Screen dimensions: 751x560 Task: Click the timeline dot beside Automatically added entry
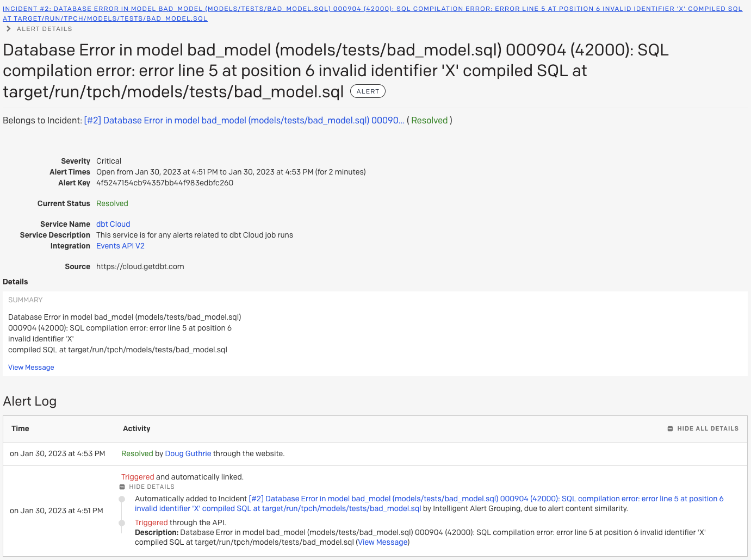(x=122, y=499)
